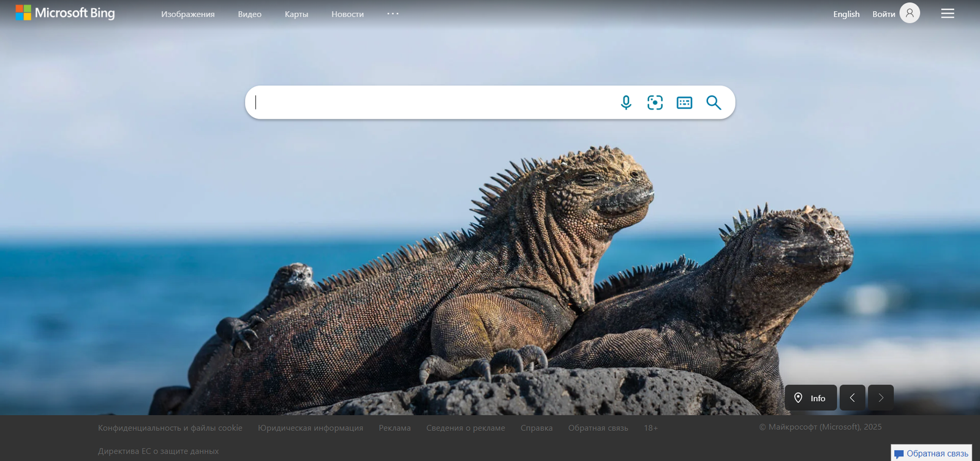Open the Изображения tab
Screen dimensions: 980x461
coord(187,14)
